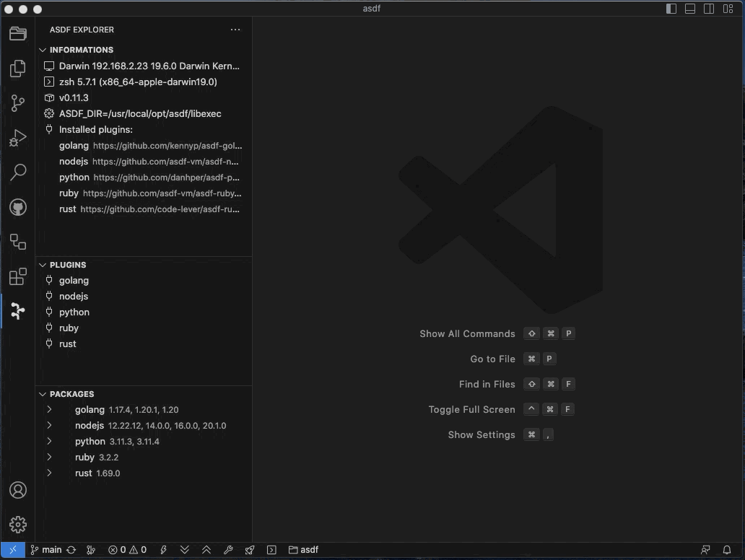The width and height of the screenshot is (745, 560).
Task: Select the Installed plugins row
Action: point(144,130)
